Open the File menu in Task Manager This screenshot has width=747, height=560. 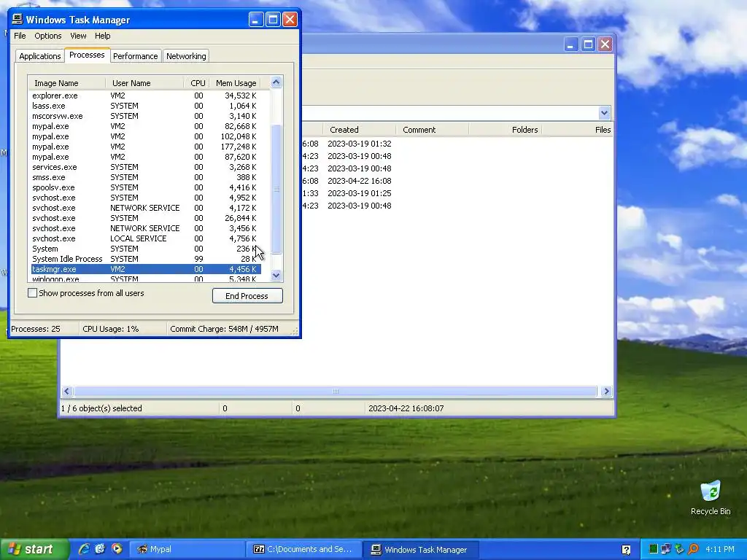click(x=20, y=36)
